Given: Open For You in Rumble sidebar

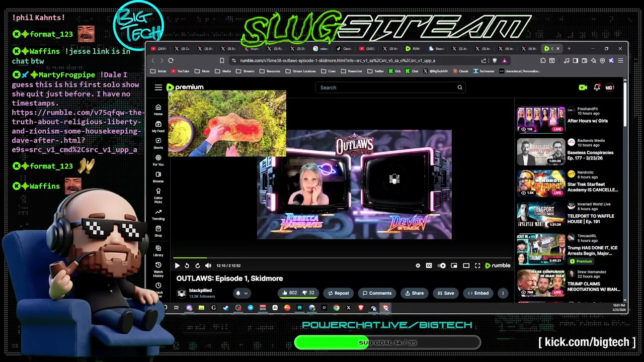Looking at the screenshot, I should click(x=158, y=160).
